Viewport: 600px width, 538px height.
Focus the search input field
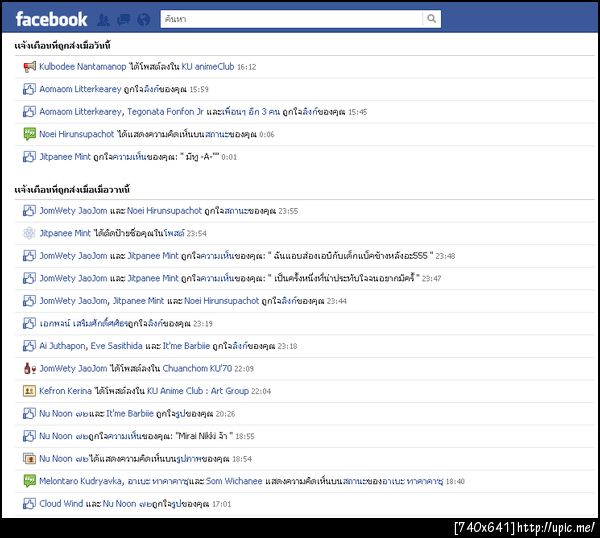tap(292, 19)
